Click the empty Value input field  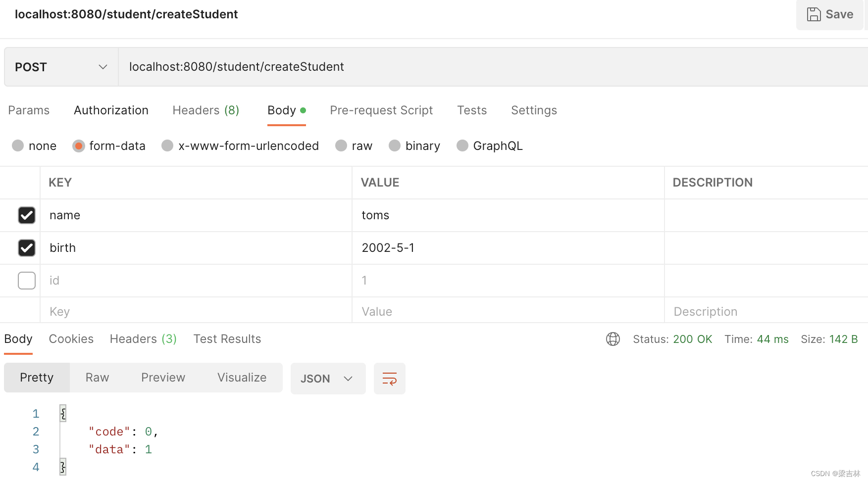coord(508,311)
